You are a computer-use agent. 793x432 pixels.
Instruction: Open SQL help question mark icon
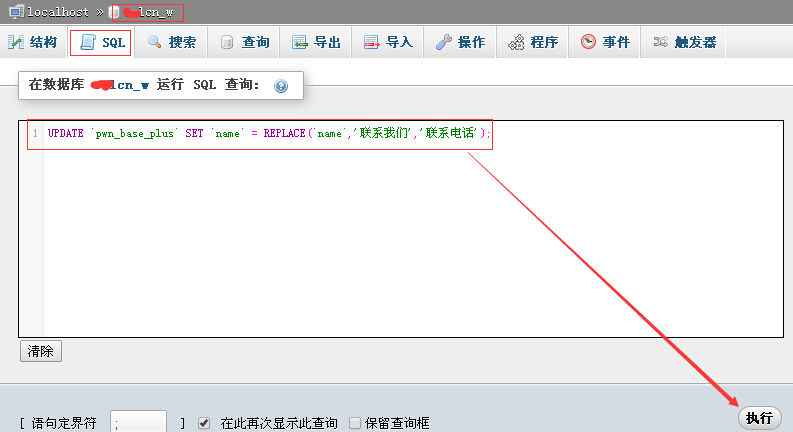[281, 86]
